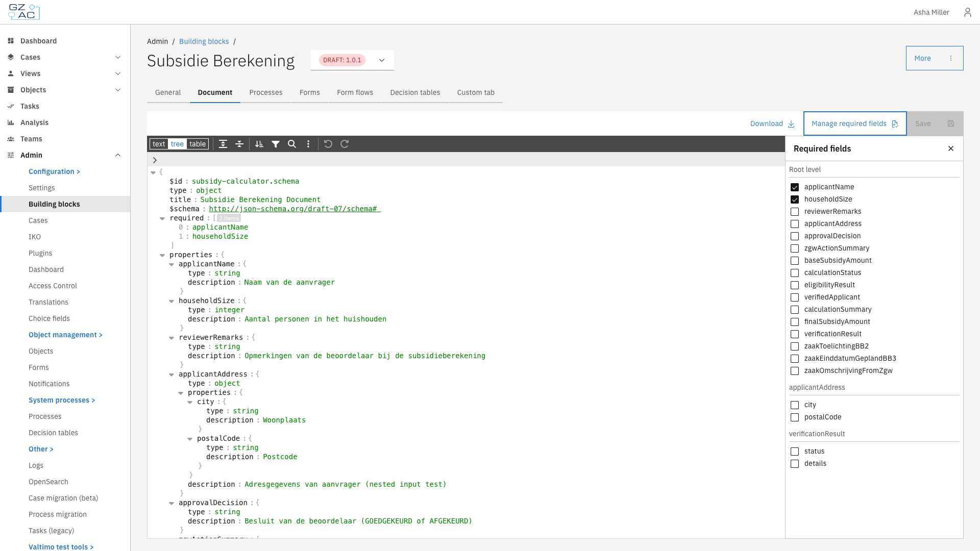Check city under applicantAddress
This screenshot has width=980, height=551.
pos(795,405)
